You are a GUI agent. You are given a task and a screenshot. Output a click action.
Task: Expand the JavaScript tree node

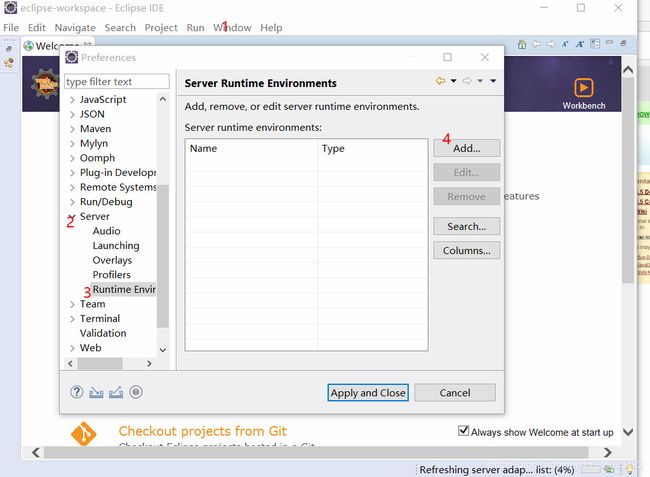(73, 100)
